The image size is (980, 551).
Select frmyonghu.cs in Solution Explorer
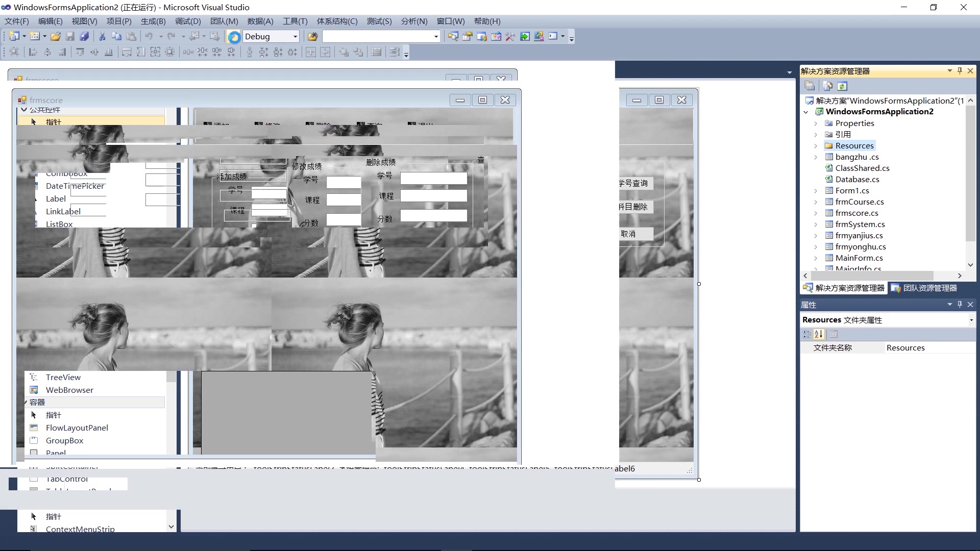[861, 247]
